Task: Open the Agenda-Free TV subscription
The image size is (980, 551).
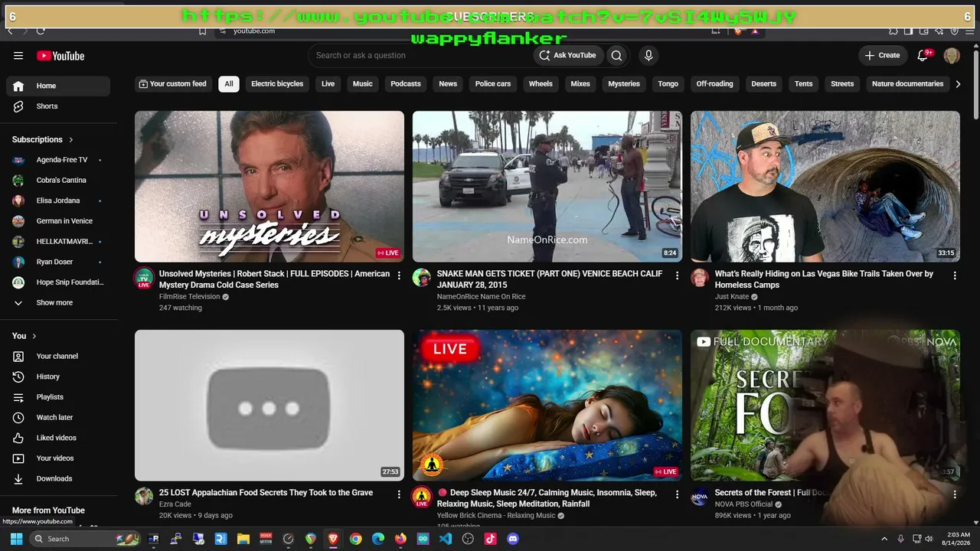Action: (x=58, y=160)
